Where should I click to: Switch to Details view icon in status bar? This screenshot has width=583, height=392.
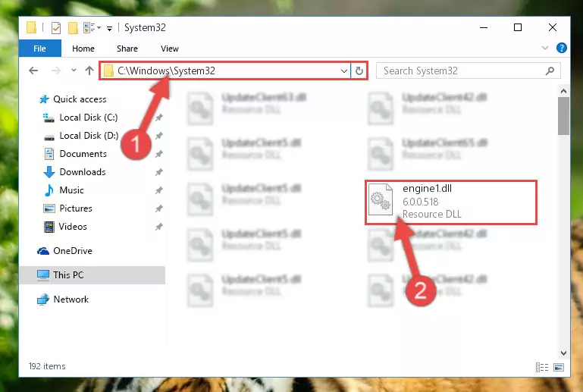[x=542, y=368]
